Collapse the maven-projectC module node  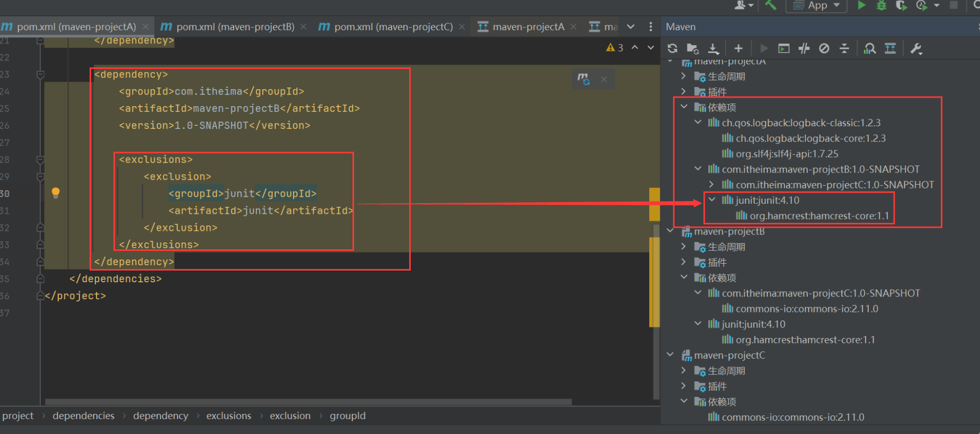[670, 355]
